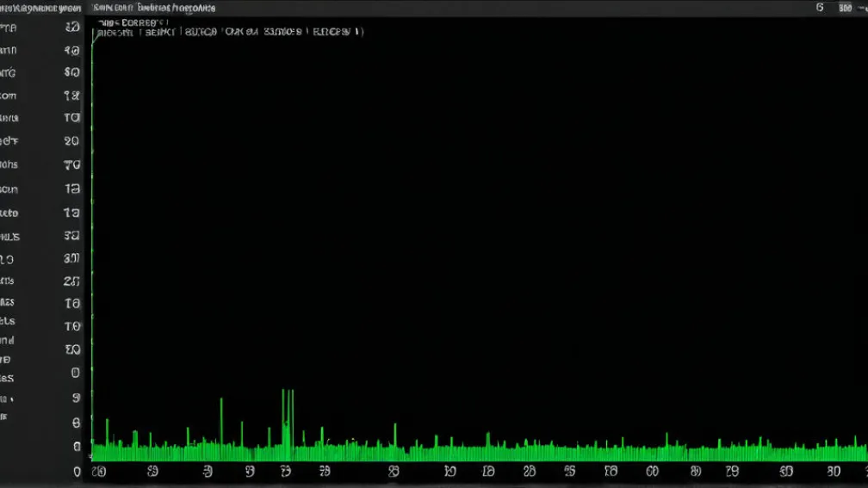Click the small icon at far-right header edge

862,8
